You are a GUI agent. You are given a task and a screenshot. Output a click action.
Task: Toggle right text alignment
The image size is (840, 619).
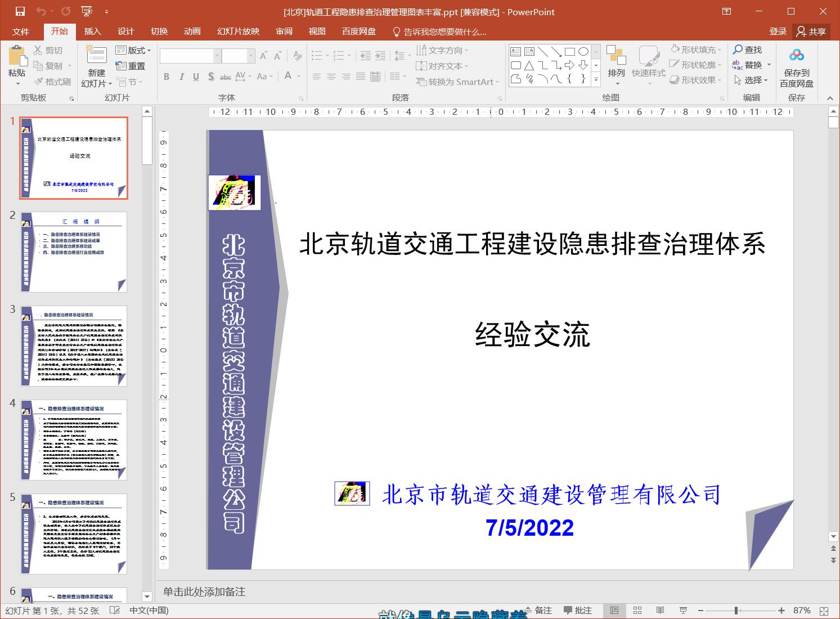point(346,77)
